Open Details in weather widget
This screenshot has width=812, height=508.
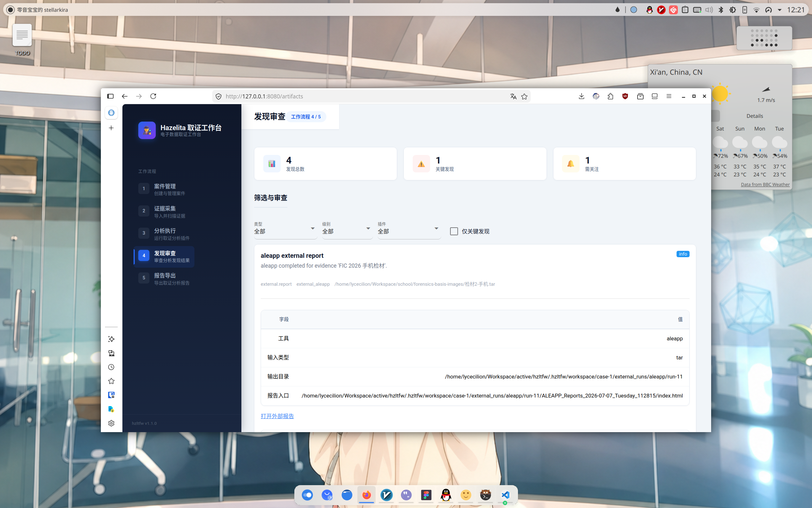pos(755,116)
